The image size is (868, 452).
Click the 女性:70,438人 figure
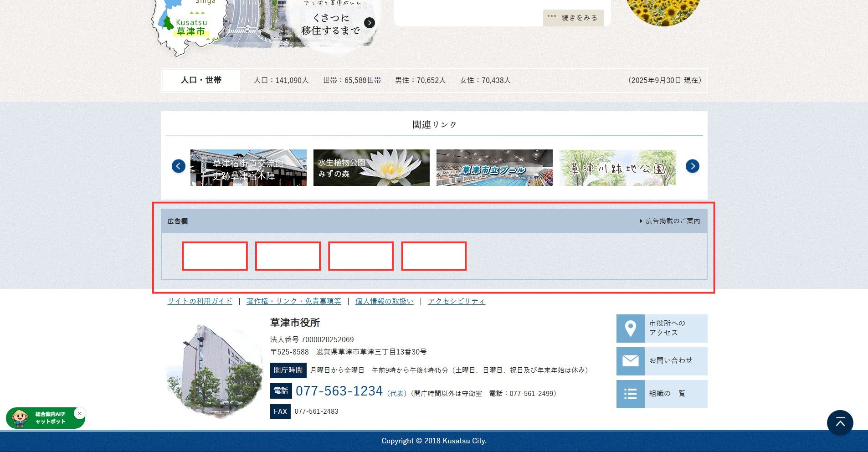click(485, 80)
